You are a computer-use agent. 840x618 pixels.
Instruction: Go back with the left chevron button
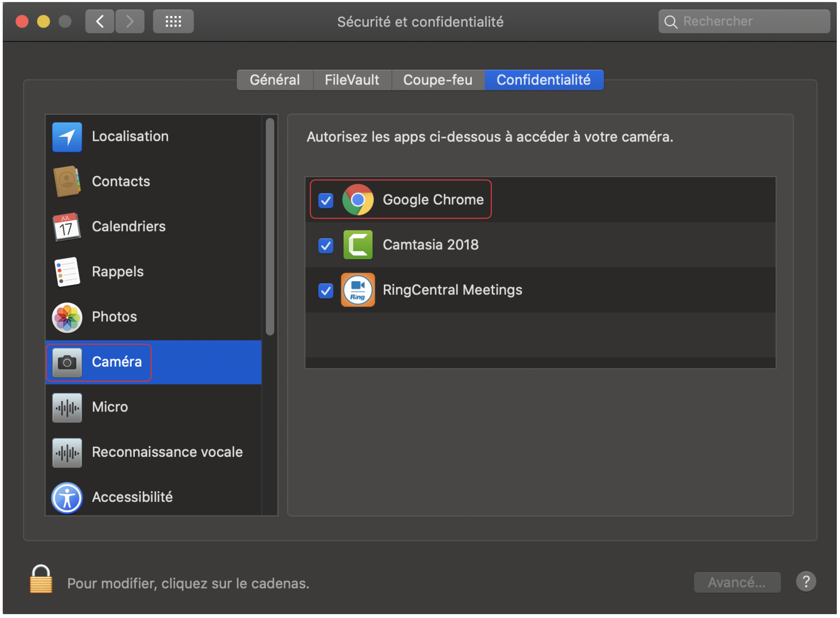99,22
